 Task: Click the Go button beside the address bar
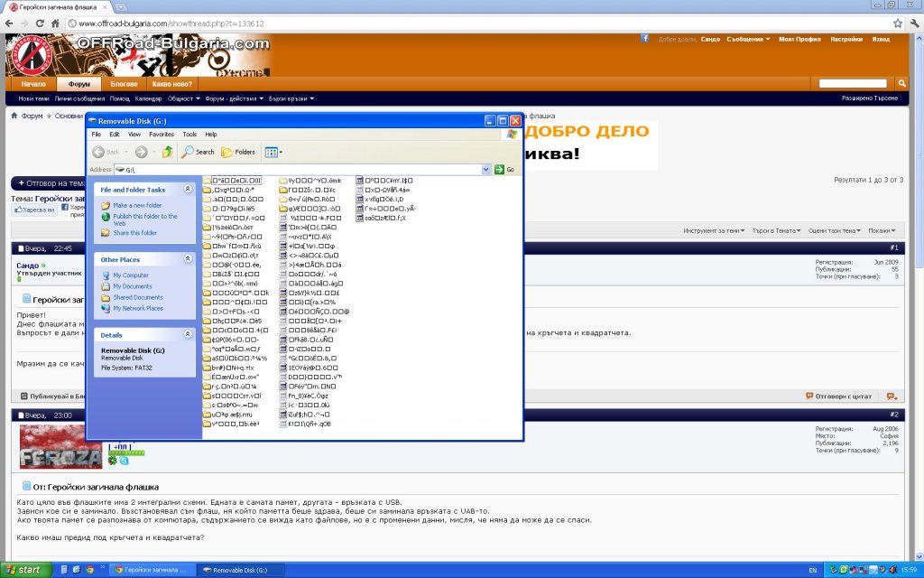pos(504,169)
